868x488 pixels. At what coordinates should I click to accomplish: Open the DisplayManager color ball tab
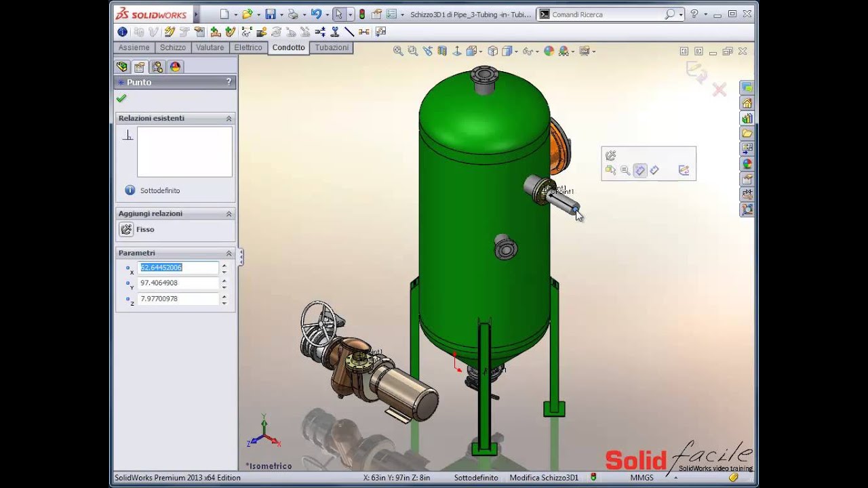pos(175,66)
